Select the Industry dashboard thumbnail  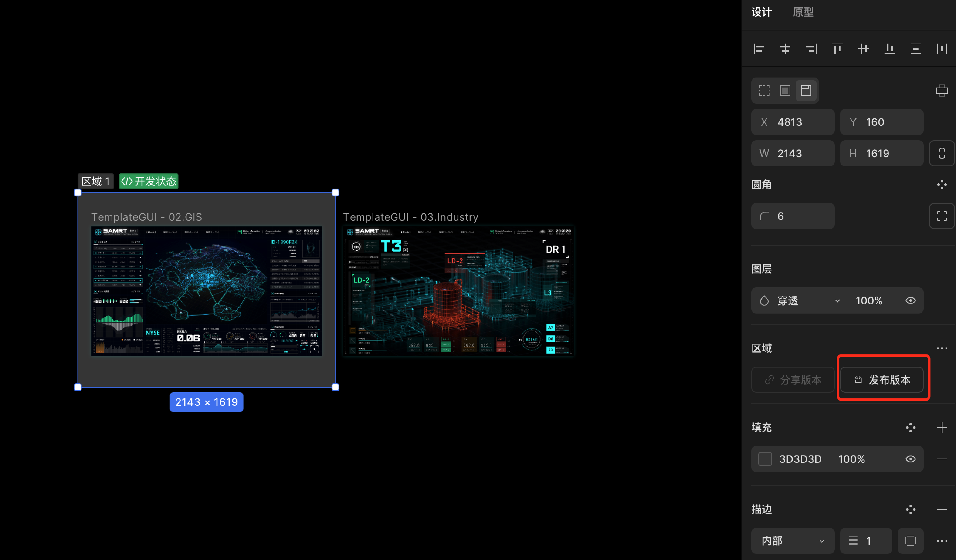458,291
